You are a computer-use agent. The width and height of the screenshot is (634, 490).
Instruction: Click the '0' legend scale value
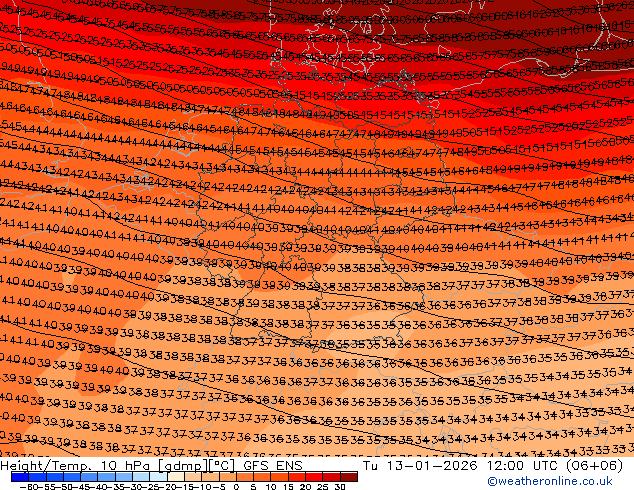tap(237, 487)
